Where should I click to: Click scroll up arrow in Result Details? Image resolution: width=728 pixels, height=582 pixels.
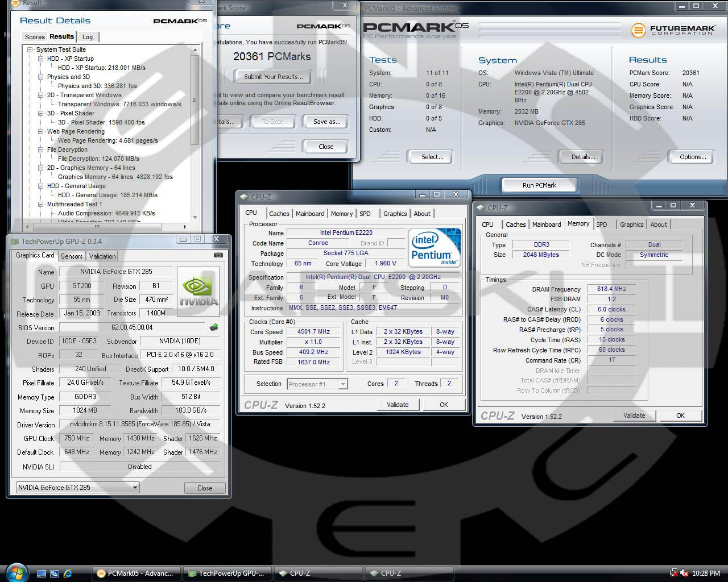pyautogui.click(x=195, y=51)
